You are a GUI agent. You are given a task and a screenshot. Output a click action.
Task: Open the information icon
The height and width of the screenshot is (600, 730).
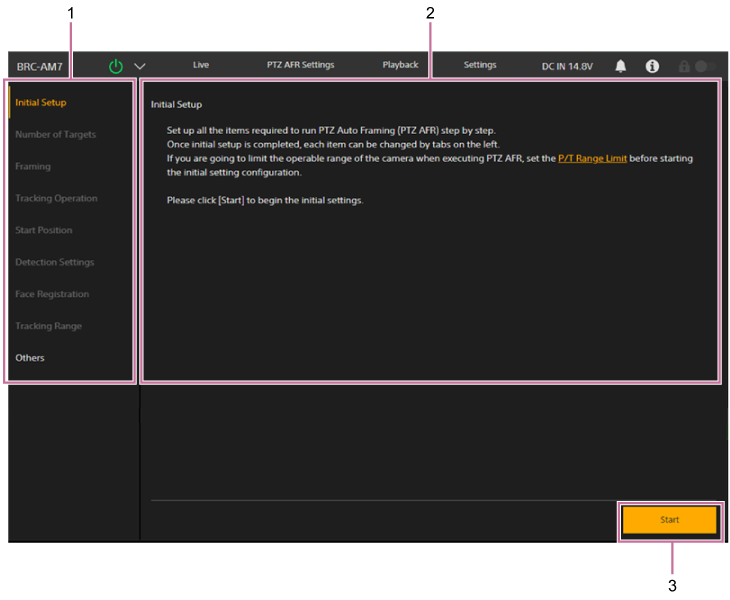(652, 66)
